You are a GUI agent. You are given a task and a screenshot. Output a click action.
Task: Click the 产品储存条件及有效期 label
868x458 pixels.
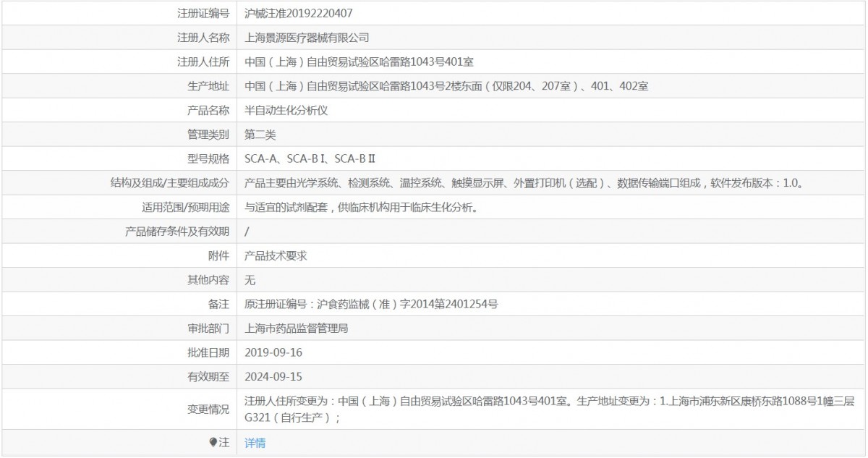(x=177, y=232)
